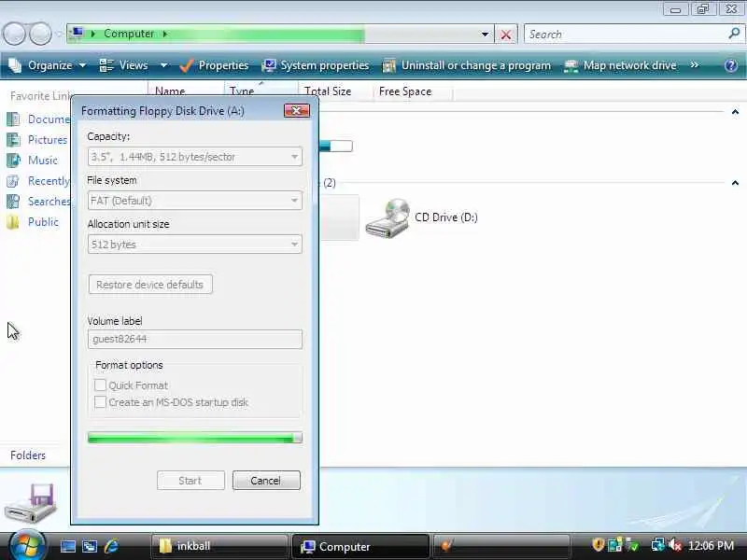Click the security shield tray icon

[598, 544]
